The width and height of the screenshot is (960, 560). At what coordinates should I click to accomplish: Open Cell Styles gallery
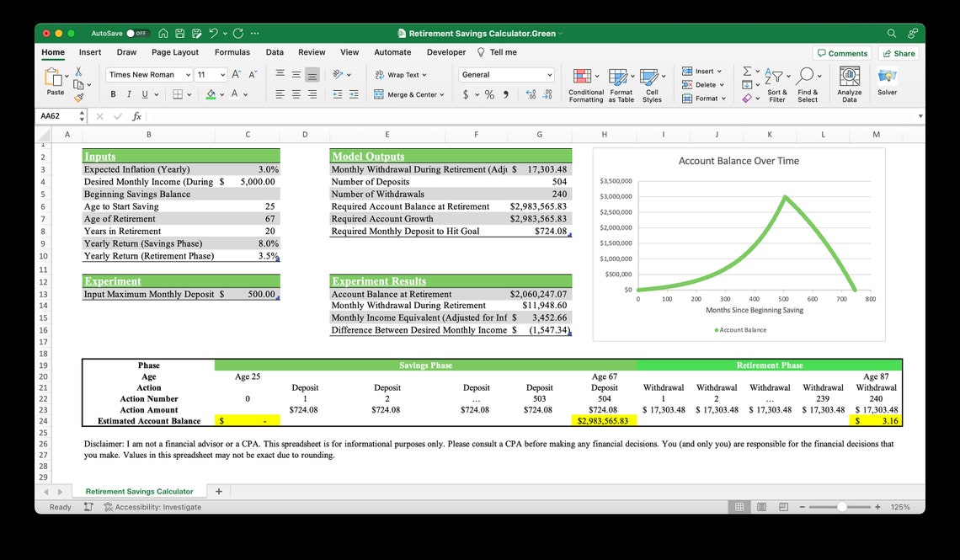[652, 85]
